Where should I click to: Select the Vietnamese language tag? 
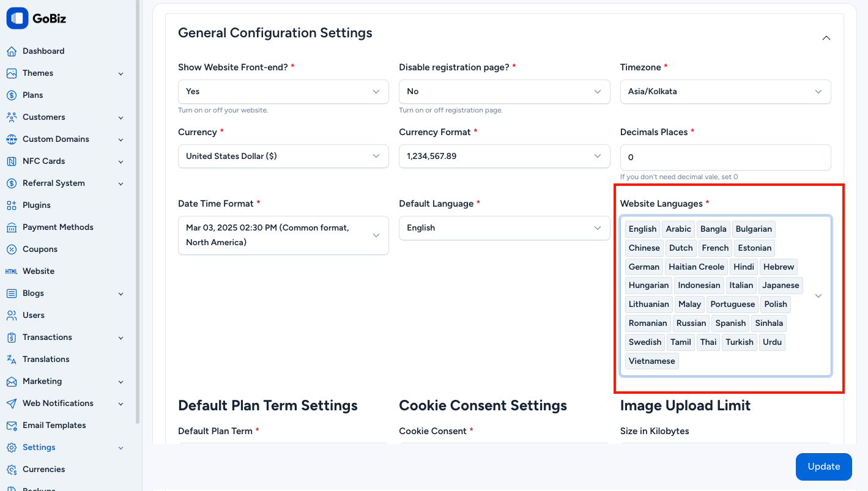coord(651,361)
